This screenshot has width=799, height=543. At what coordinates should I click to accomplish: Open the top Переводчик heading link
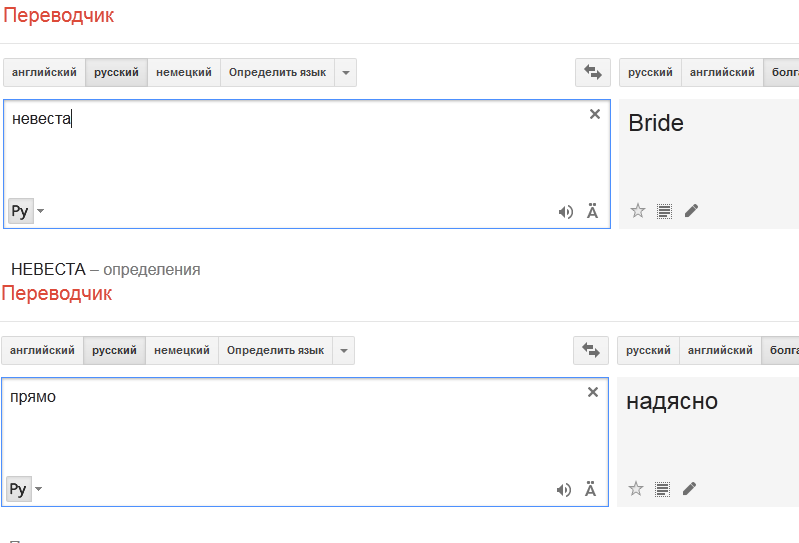pyautogui.click(x=59, y=15)
